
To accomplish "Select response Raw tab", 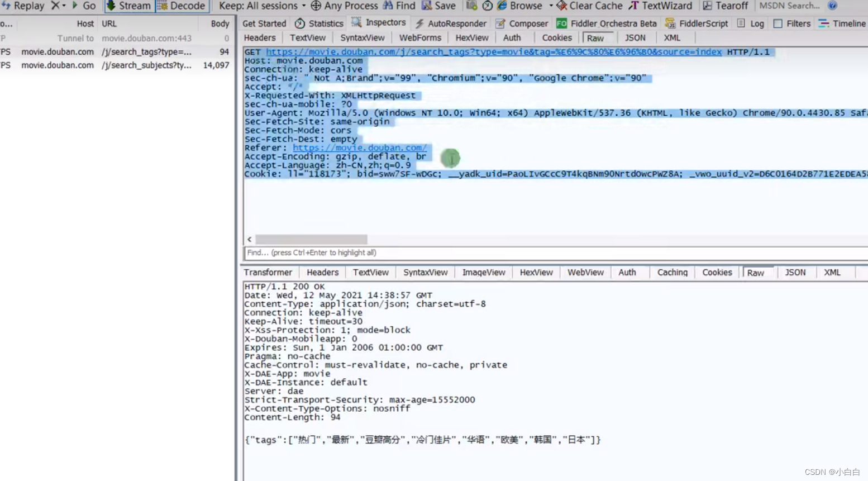I will point(756,273).
